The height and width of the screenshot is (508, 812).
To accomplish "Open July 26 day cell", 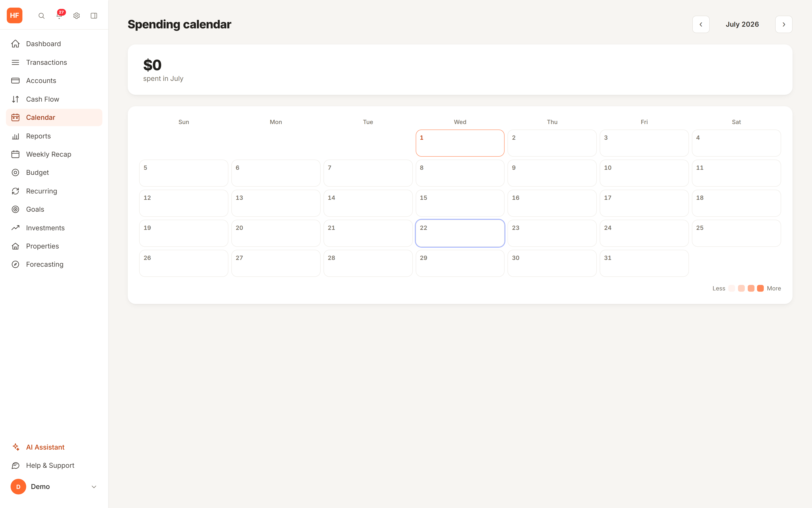I will 184,263.
